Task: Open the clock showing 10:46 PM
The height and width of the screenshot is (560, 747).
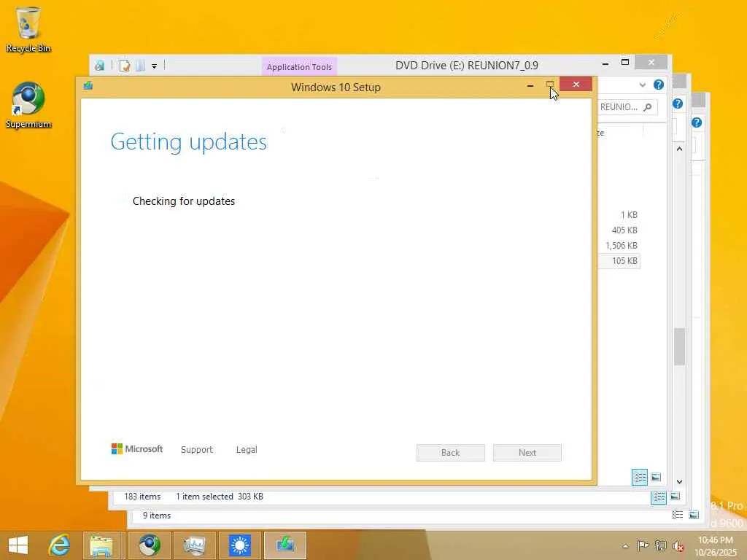Action: pos(715,545)
